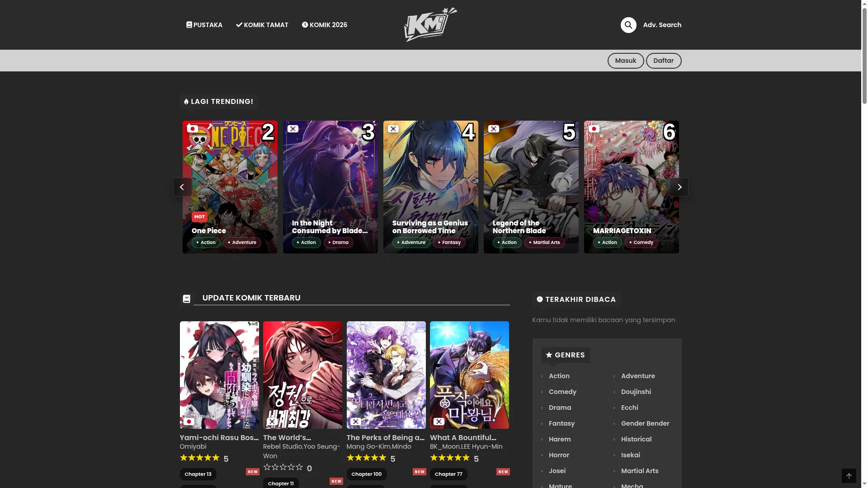
Task: Click the star rating of Yami-ochi Rasu Boss
Action: 199,458
